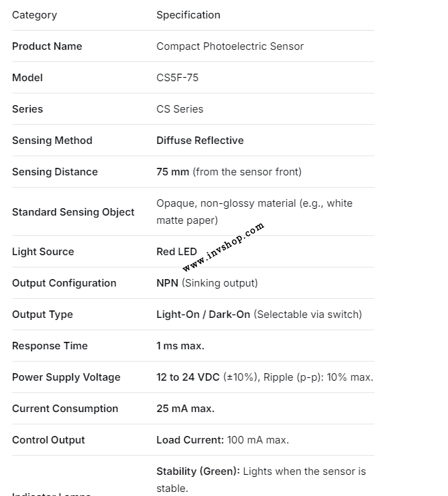Select the Light-On / Dark-On output type text
This screenshot has width=448, height=496.
click(203, 315)
